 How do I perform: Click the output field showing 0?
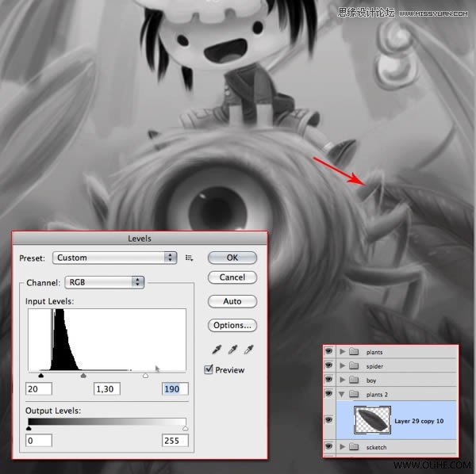pos(39,441)
